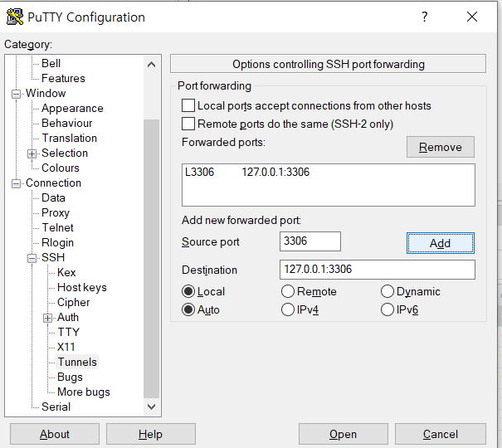Image resolution: width=502 pixels, height=448 pixels.
Task: Open the Selection category
Action: pos(65,153)
